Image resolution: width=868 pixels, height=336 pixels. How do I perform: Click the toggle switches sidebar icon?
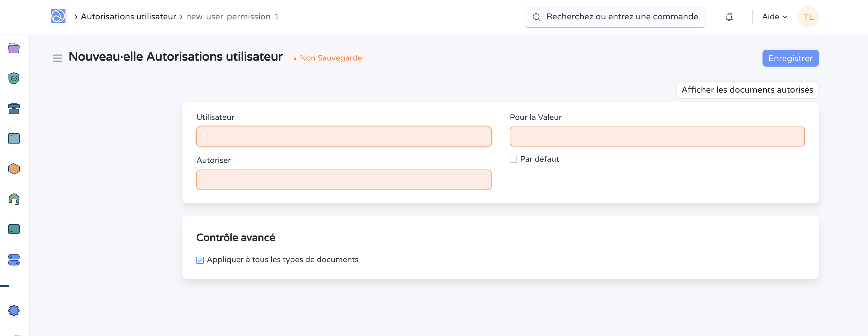click(14, 260)
